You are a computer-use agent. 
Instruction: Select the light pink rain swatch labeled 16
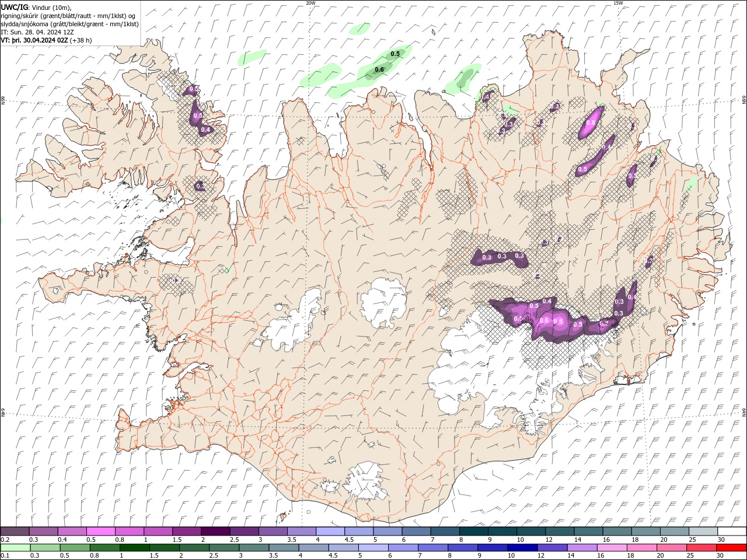612,548
